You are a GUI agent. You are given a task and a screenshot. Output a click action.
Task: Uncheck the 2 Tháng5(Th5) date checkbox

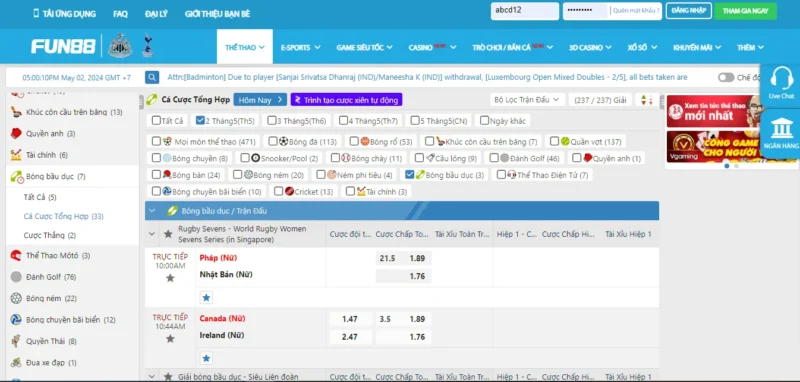coord(200,121)
